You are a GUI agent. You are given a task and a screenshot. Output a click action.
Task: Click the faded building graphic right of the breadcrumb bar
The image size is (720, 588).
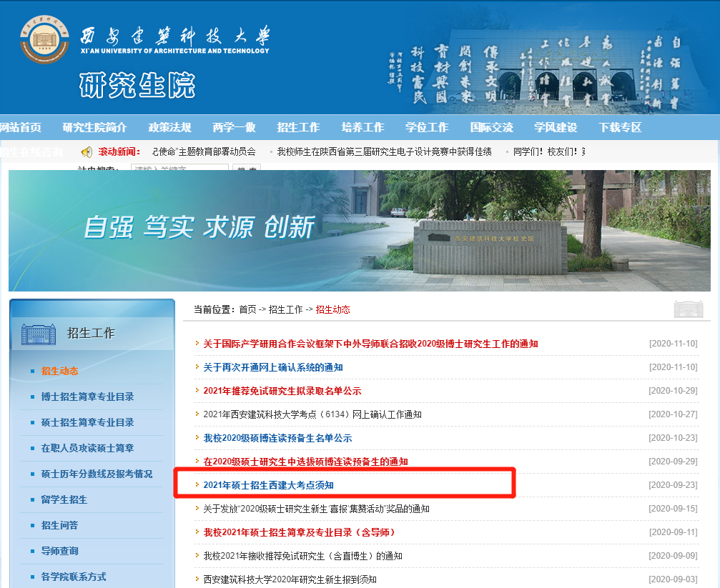tap(688, 307)
